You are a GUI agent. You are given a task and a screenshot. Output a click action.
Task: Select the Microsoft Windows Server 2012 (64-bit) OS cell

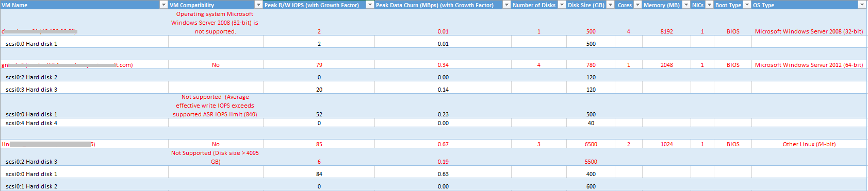point(809,65)
